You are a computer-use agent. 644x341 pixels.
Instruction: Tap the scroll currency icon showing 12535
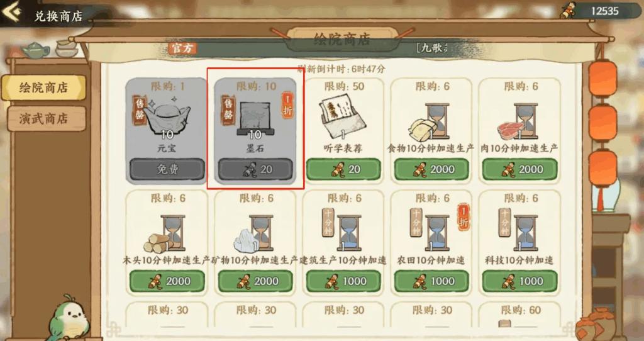pyautogui.click(x=568, y=10)
